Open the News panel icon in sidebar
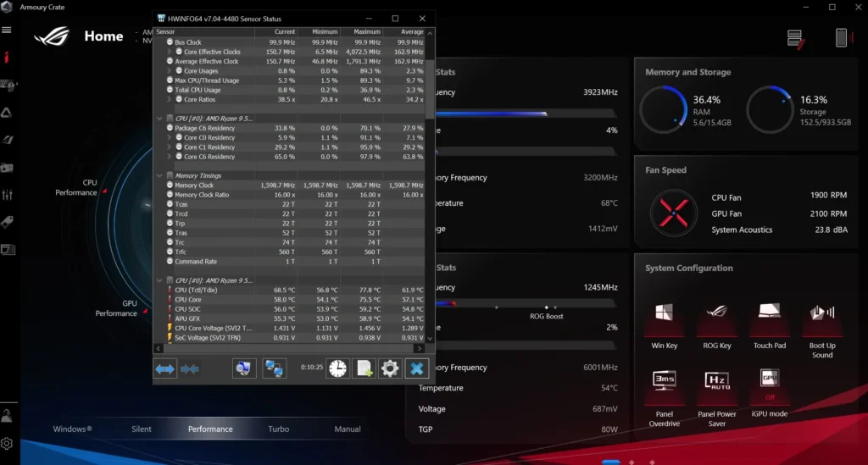Screen dimensions: 868x465 (8, 249)
